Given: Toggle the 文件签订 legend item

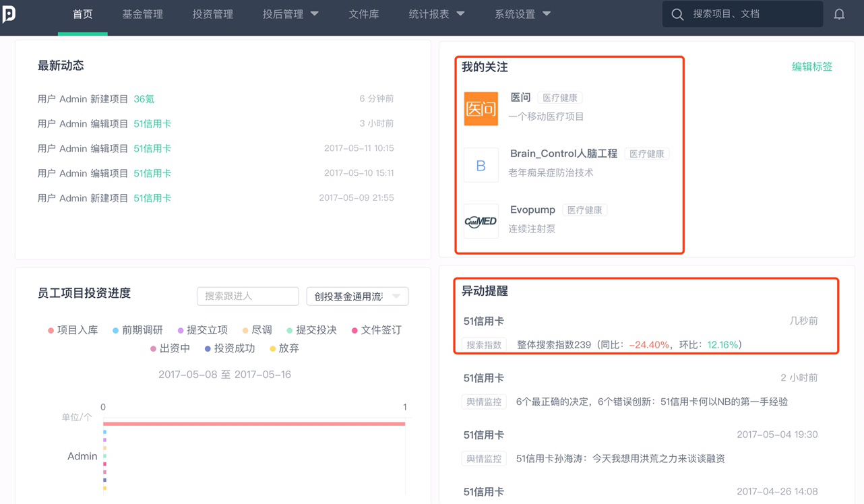Looking at the screenshot, I should point(376,330).
